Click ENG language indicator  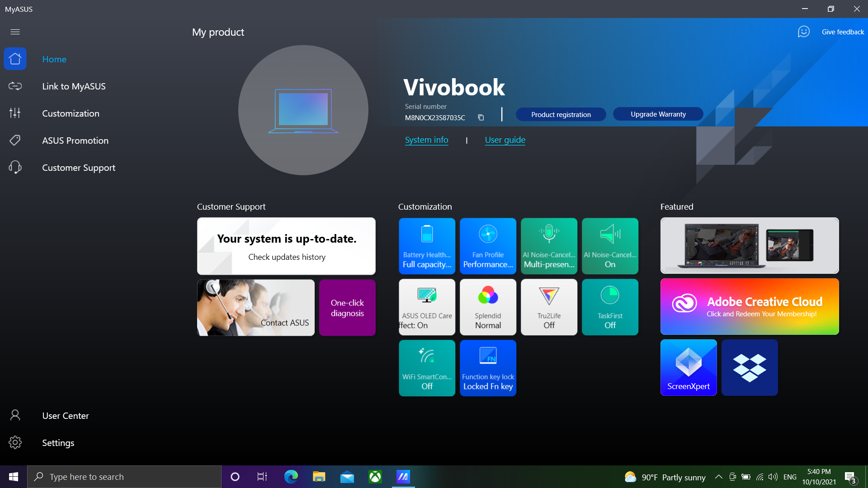(790, 477)
